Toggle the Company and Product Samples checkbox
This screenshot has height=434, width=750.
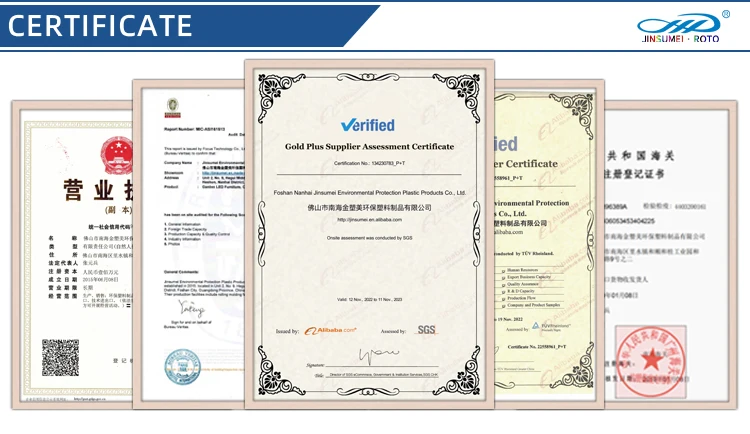click(503, 305)
